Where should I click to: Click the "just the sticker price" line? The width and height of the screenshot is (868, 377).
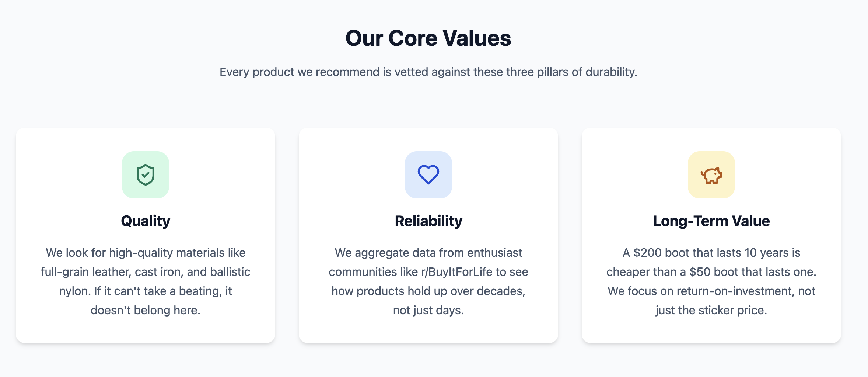(x=711, y=310)
